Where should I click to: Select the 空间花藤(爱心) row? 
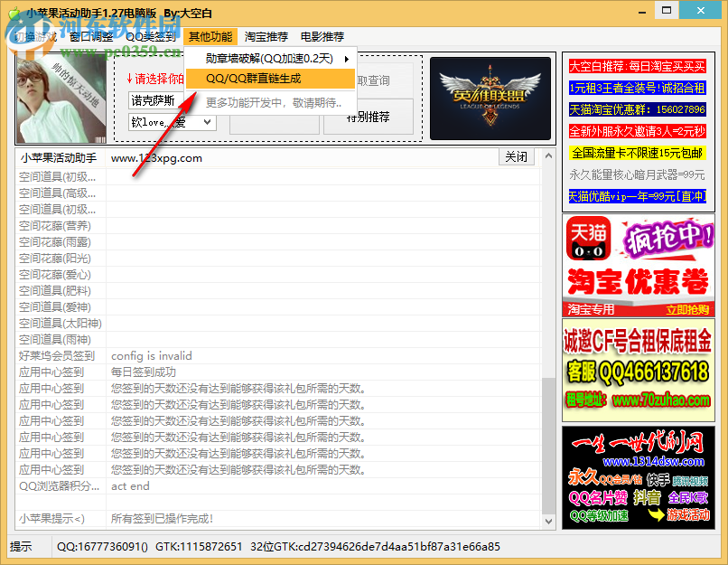(x=278, y=275)
